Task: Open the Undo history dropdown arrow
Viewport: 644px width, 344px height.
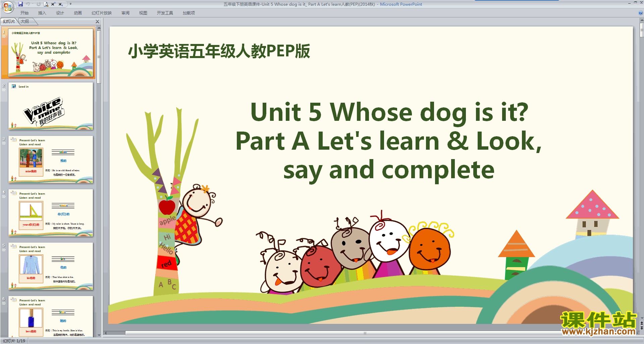Action: [x=33, y=4]
